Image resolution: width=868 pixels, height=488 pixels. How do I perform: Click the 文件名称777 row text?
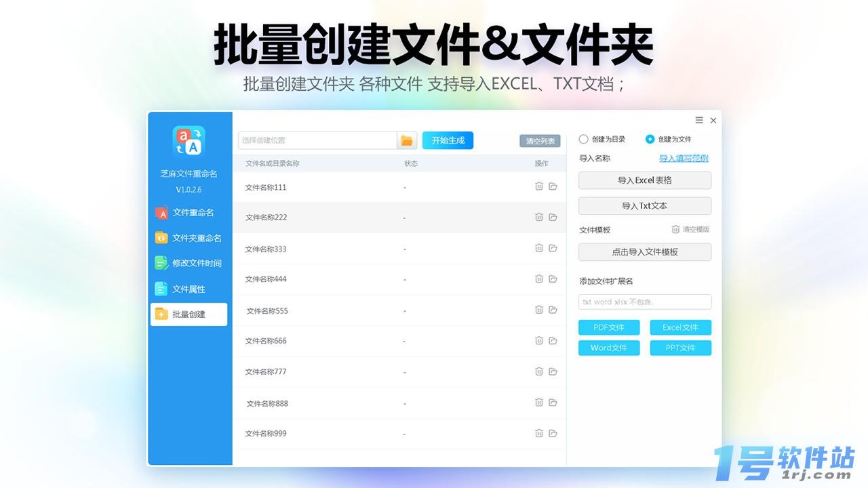pos(266,372)
